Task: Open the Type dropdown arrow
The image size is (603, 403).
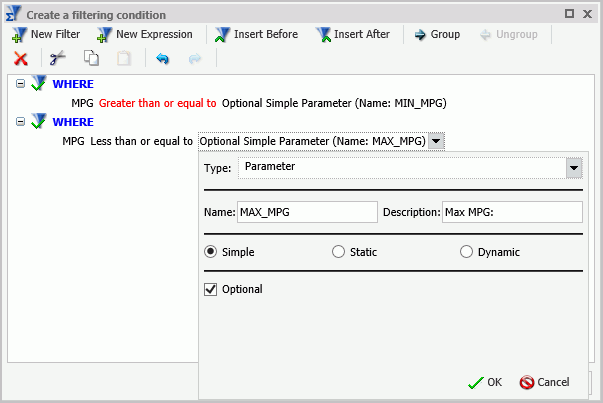Action: pos(574,168)
